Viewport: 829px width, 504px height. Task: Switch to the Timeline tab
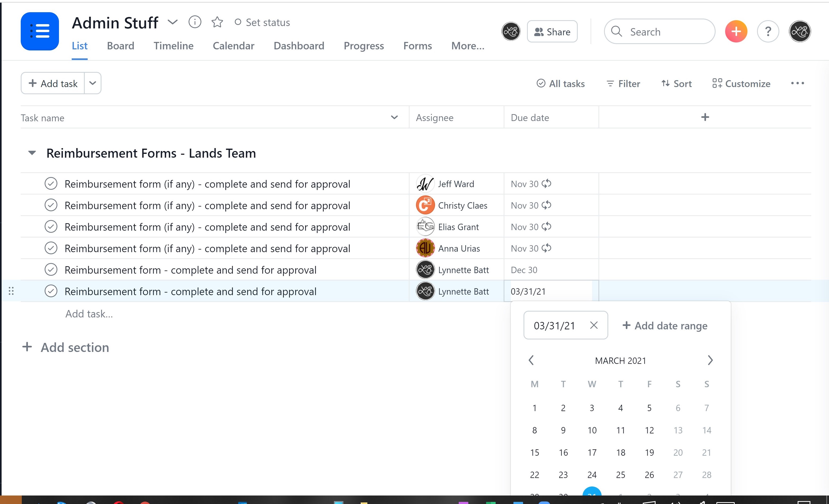[173, 46]
